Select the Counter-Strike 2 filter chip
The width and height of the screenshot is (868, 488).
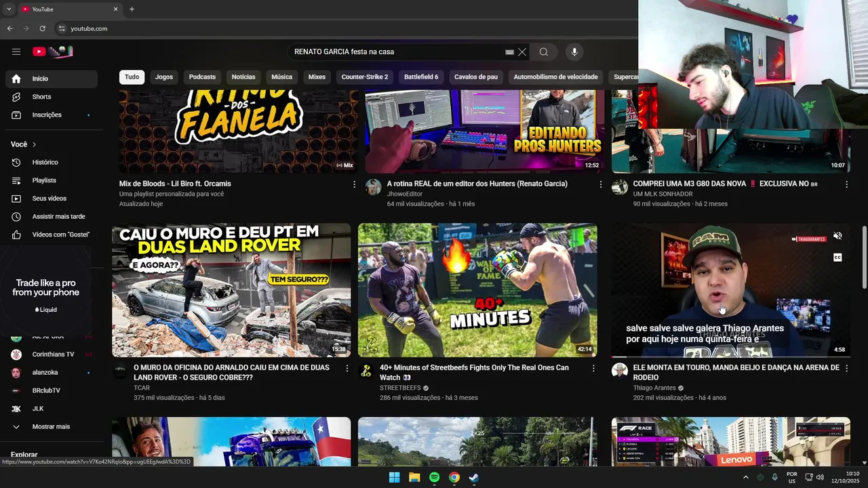365,77
